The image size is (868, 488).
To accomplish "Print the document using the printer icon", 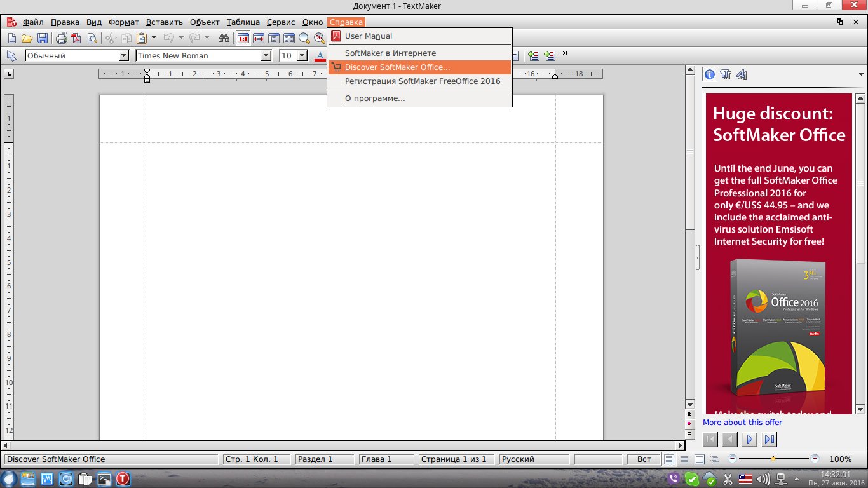I will (x=62, y=38).
